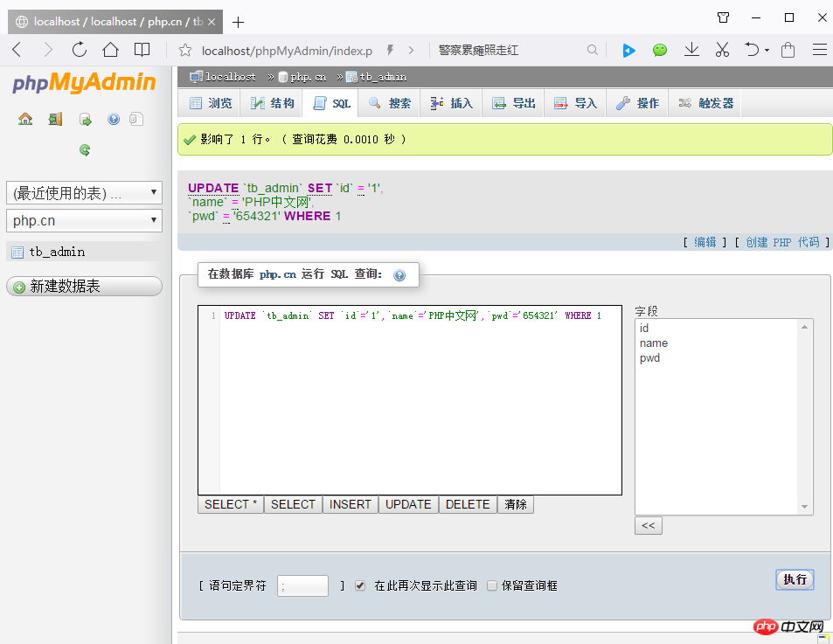Click the address bar chevron arrow

(411, 51)
